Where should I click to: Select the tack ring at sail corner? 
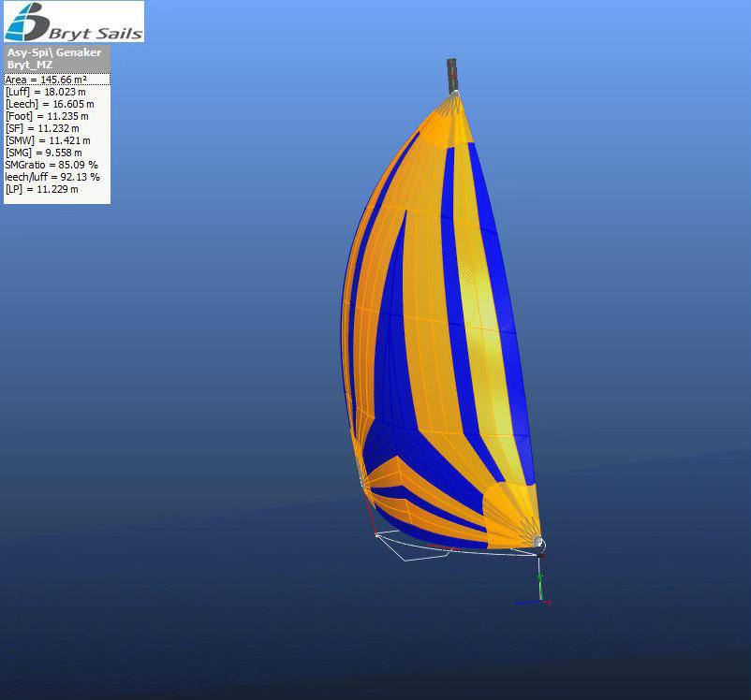point(538,542)
